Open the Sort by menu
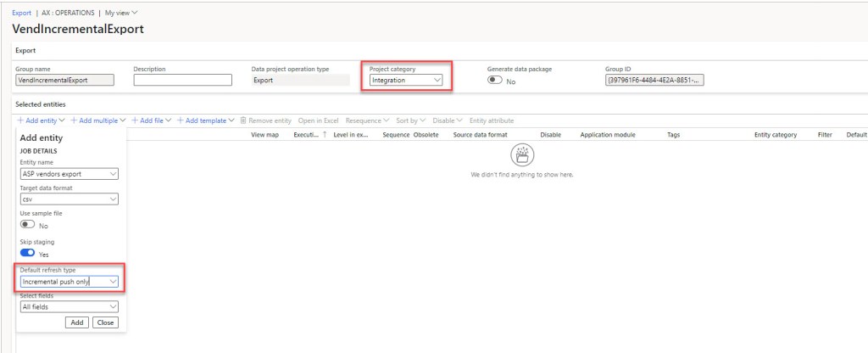 point(410,120)
